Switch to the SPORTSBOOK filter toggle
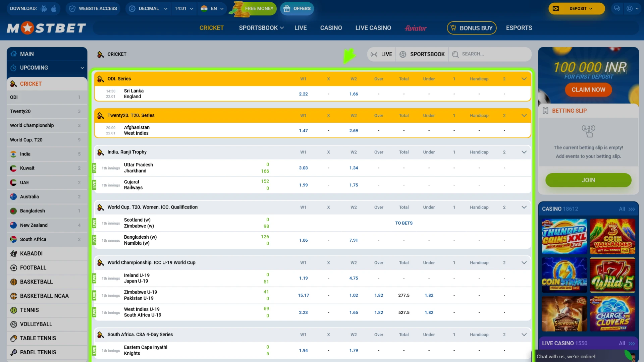The height and width of the screenshot is (362, 644). 422,54
